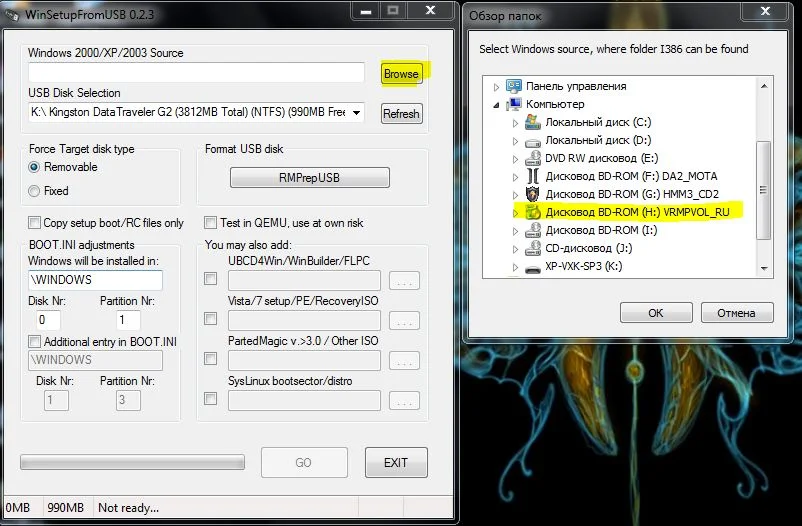Select Локальный диск (C:) row
Screen dimensions: 802x526
pyautogui.click(x=598, y=122)
